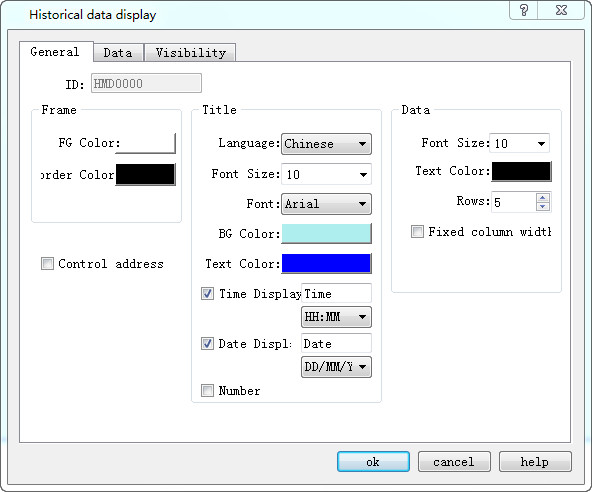This screenshot has height=492, width=592.
Task: Close the Historical data display dialog
Action: 561,10
